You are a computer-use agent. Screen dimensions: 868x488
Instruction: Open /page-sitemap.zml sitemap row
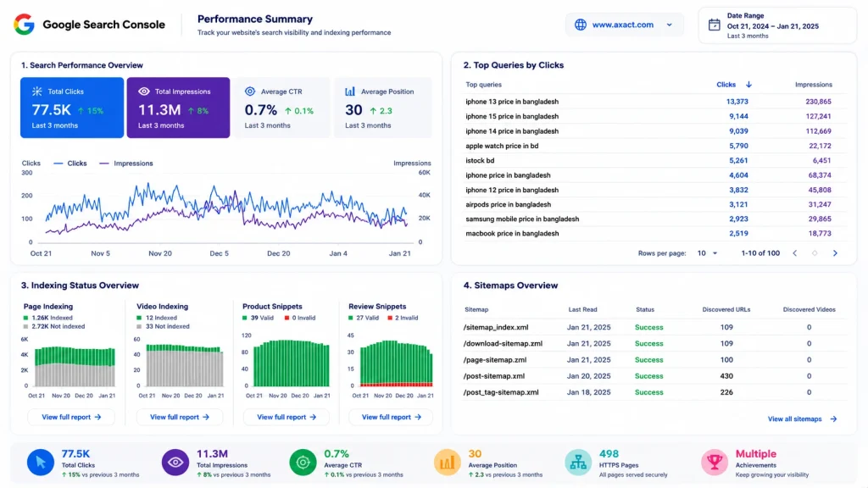pyautogui.click(x=654, y=359)
